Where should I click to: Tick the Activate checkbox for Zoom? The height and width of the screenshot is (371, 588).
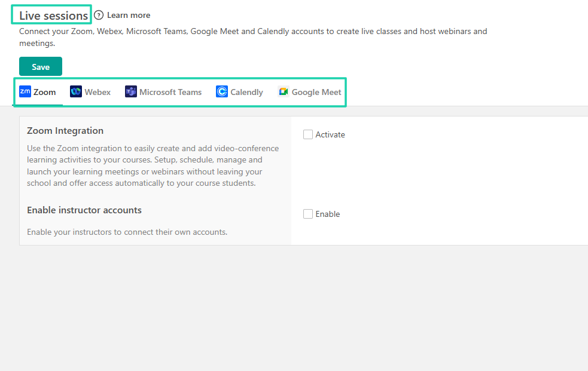tap(308, 134)
